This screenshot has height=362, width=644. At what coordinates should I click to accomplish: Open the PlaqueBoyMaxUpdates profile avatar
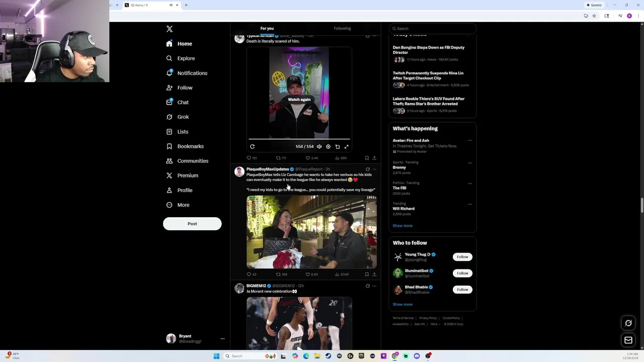pos(239,172)
